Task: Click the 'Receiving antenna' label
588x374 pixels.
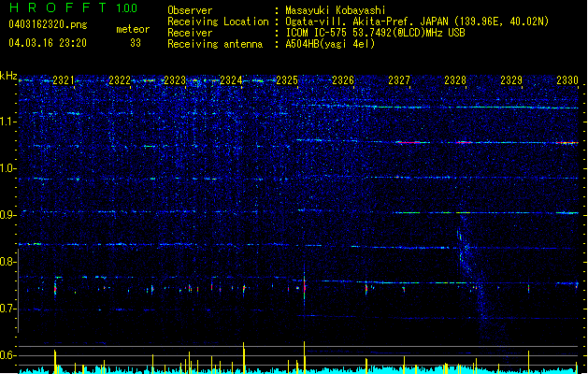Action: [215, 44]
